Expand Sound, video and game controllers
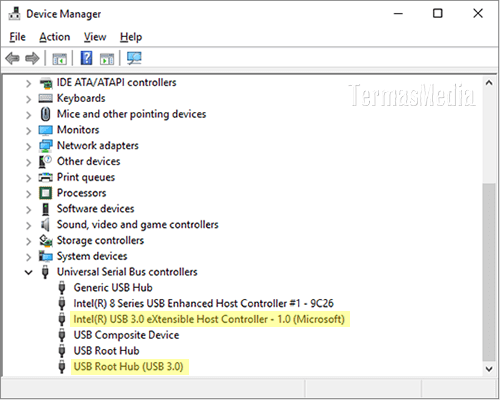 pos(29,225)
